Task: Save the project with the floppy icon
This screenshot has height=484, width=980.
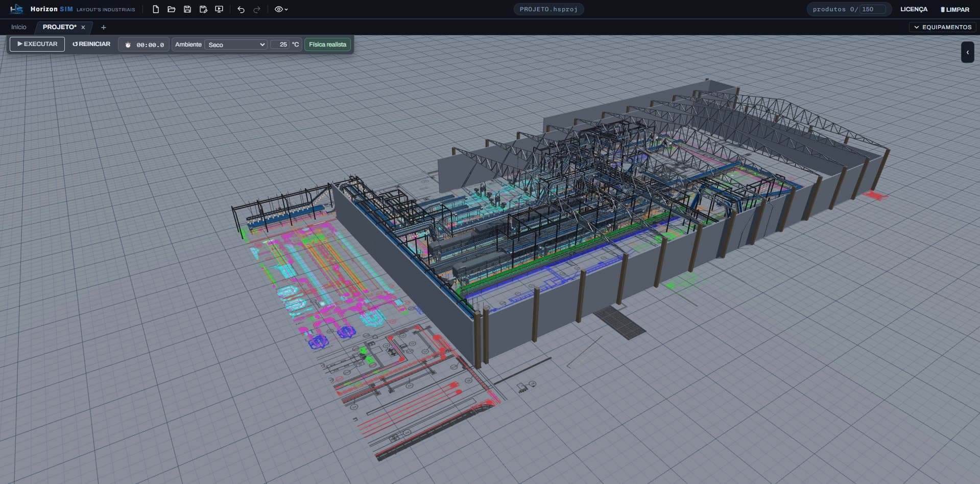Action: tap(187, 9)
